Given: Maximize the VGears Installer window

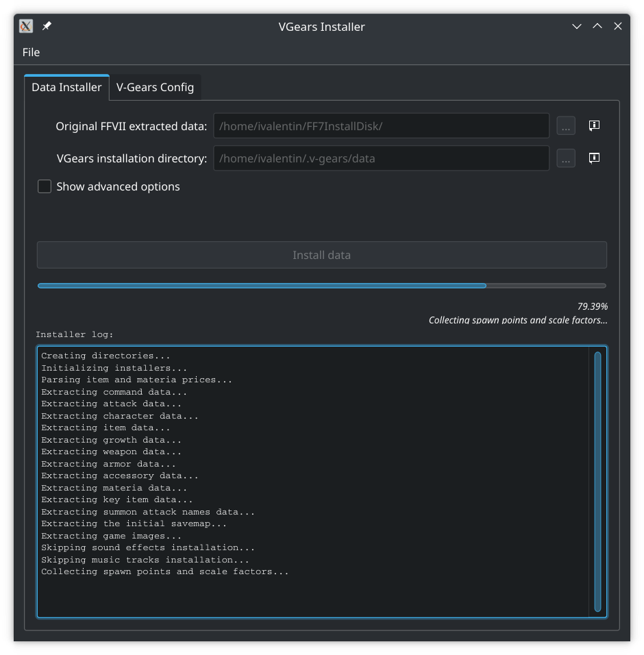Looking at the screenshot, I should pyautogui.click(x=597, y=26).
